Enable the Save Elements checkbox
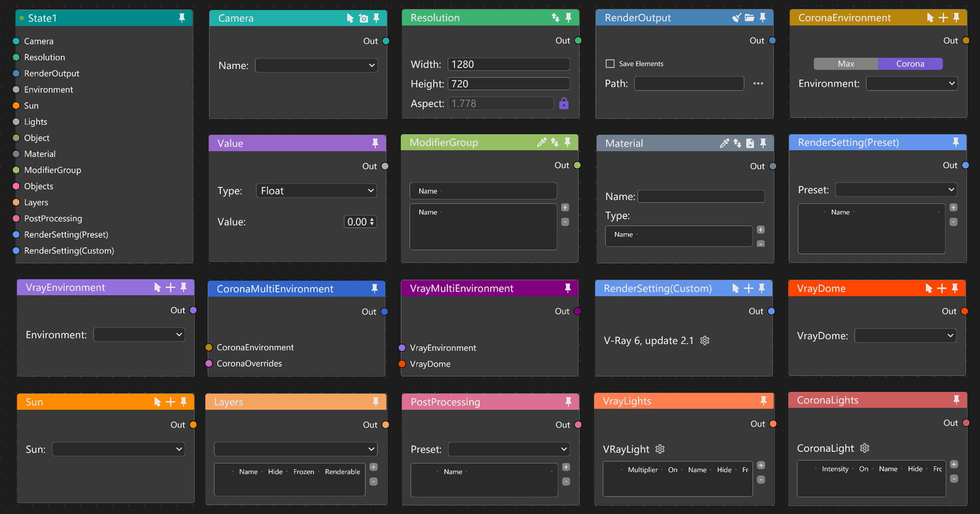Screen dimensions: 980x514 [610, 64]
